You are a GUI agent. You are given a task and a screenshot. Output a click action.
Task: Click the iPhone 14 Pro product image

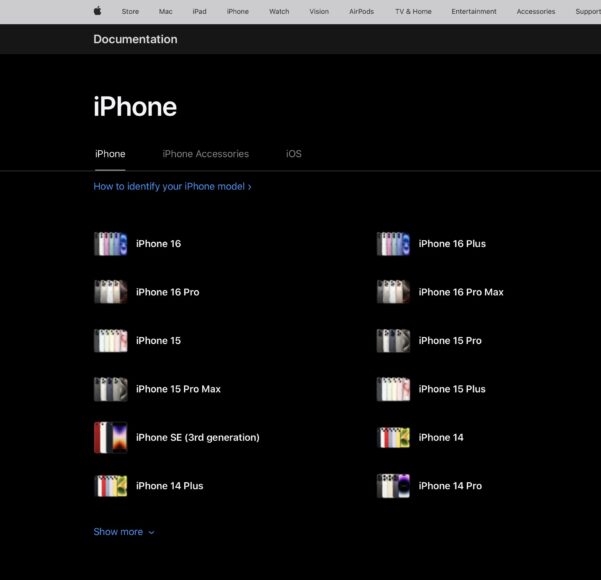coord(393,486)
